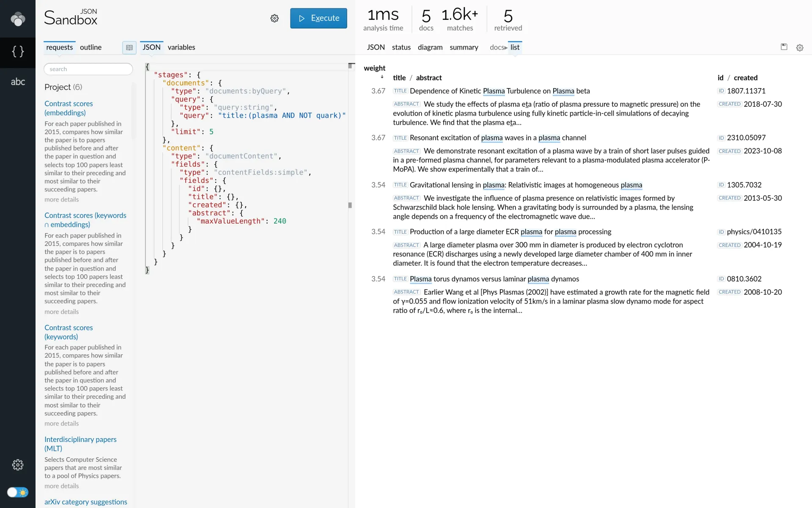
Task: Open sidebar settings gear at bottom left
Action: pyautogui.click(x=18, y=465)
